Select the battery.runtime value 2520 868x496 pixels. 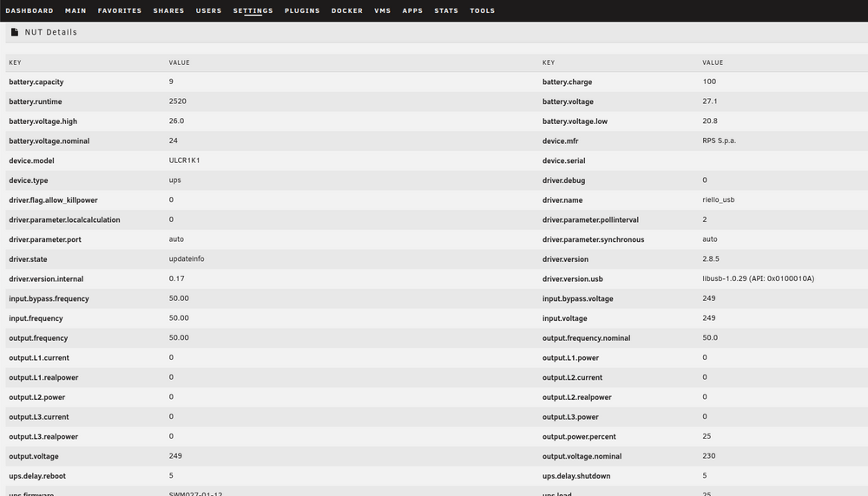click(178, 101)
